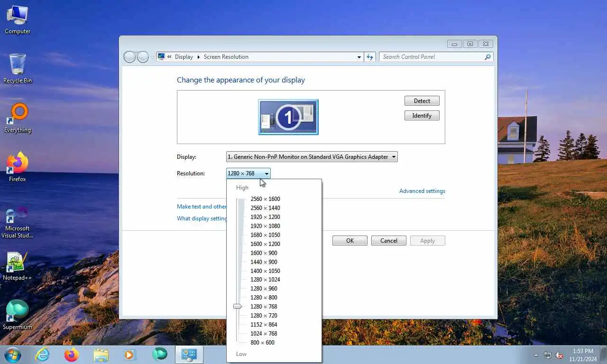The image size is (607, 364).
Task: Collapse the Resolution dropdown
Action: pos(248,173)
